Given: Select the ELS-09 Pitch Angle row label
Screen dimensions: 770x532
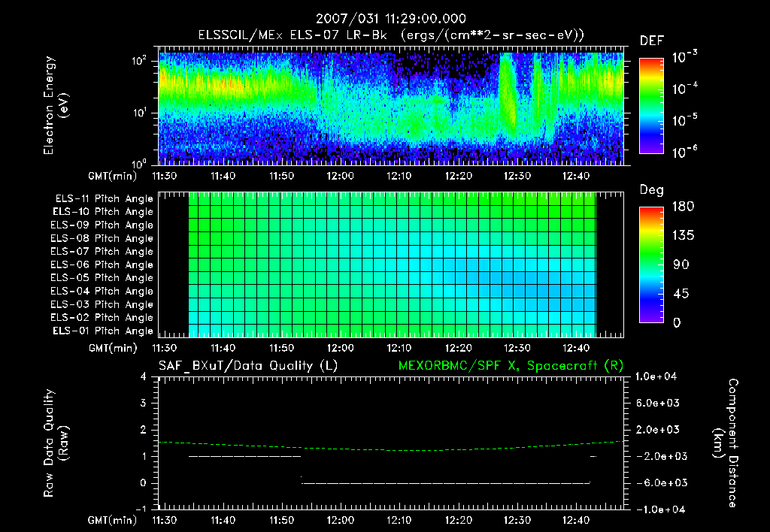Looking at the screenshot, I should coord(102,225).
